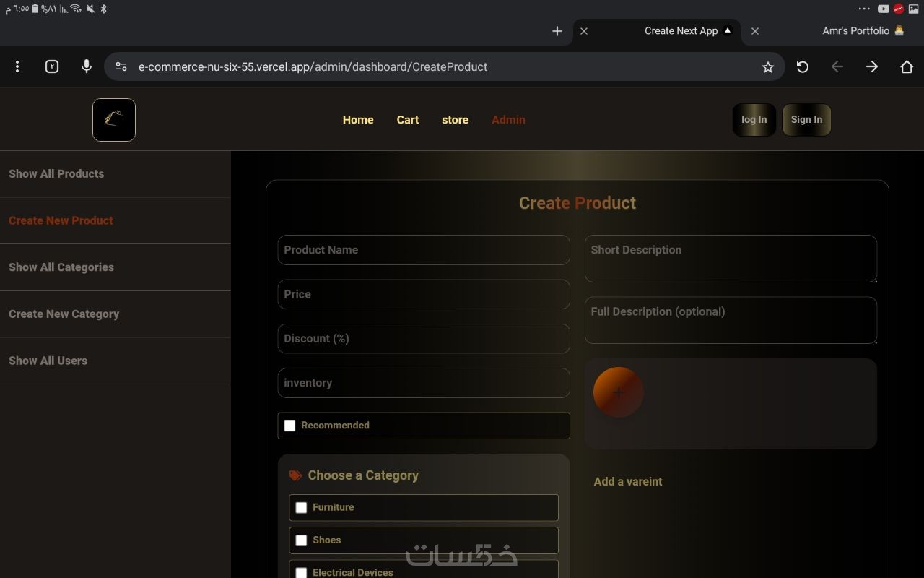Image resolution: width=924 pixels, height=578 pixels.
Task: Toggle the Recommended checkbox
Action: (x=289, y=426)
